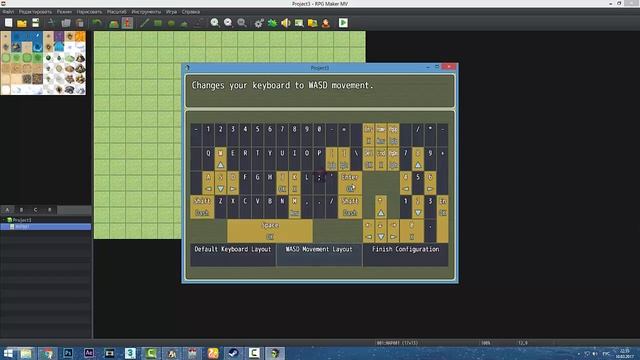This screenshot has width=640, height=360.
Task: Click the Cut scissors toolbar icon
Action: click(x=51, y=23)
